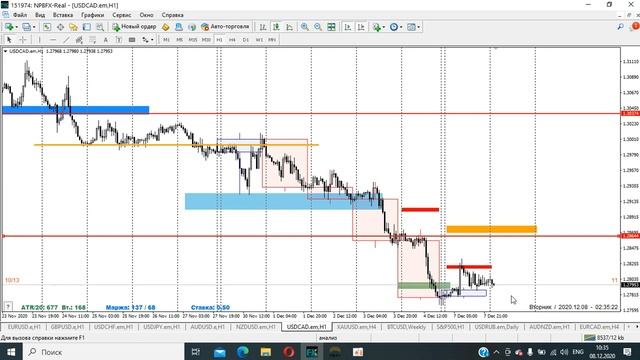The height and width of the screenshot is (360, 640).
Task: Switch to M15 timeframe
Action: pos(193,40)
